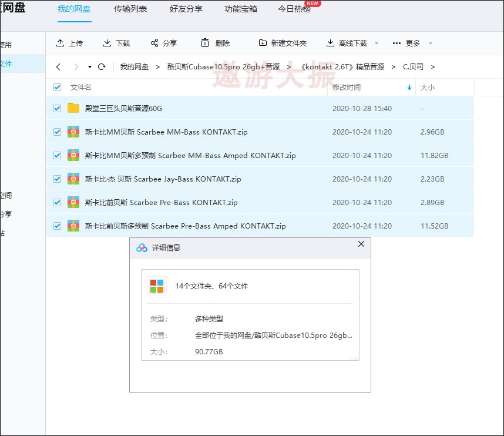Refresh the current folder listing
Screen dimensions: 504x436
(x=102, y=67)
